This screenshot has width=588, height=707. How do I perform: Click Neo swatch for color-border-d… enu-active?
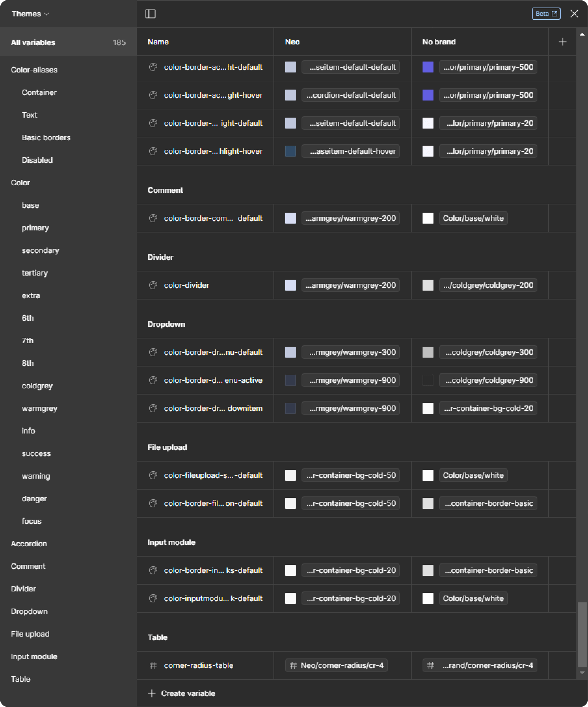291,380
